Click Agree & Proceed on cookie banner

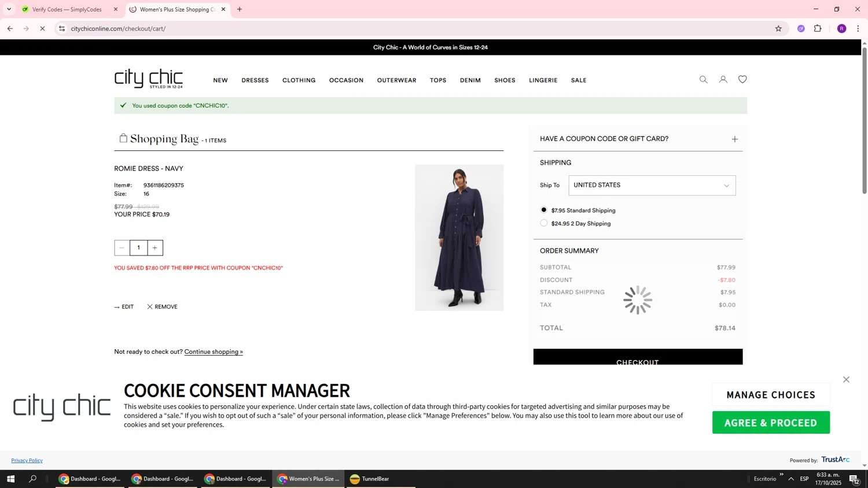point(771,423)
